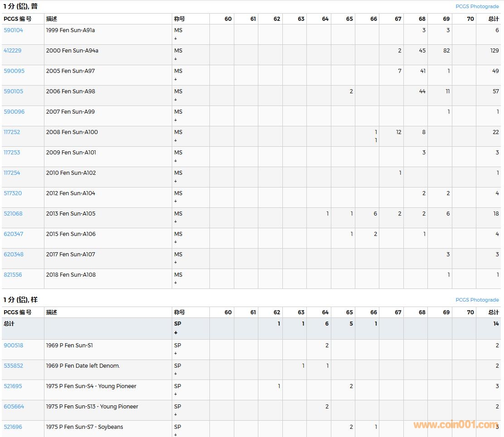Open PCGS number 517320
The image size is (504, 437).
pyautogui.click(x=13, y=193)
